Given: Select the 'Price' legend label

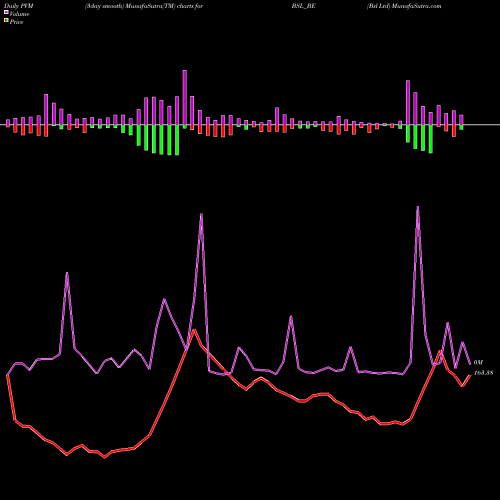Looking at the screenshot, I should (x=16, y=22).
